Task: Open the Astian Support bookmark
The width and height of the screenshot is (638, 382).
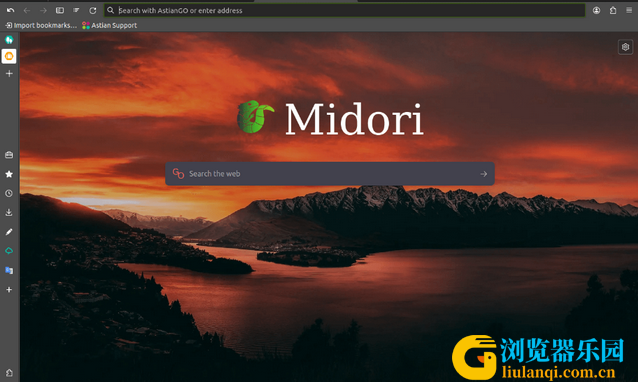Action: 109,25
